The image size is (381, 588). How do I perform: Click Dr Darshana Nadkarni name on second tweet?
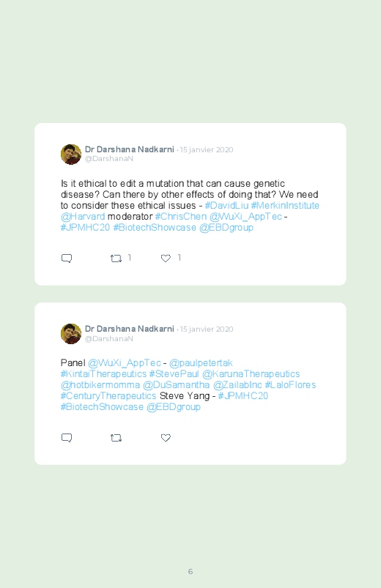(130, 329)
